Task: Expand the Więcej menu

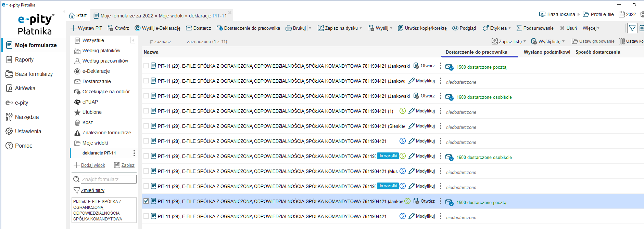Action: click(591, 28)
